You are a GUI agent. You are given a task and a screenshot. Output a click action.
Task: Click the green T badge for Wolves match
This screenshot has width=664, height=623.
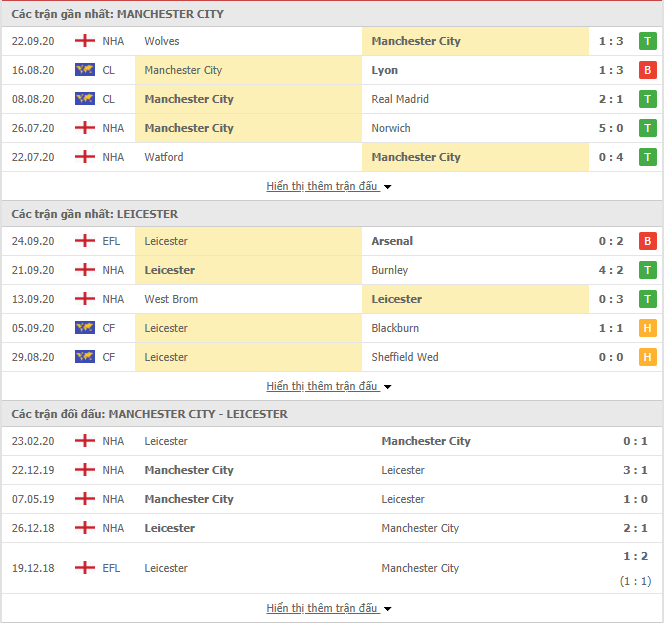click(x=647, y=41)
